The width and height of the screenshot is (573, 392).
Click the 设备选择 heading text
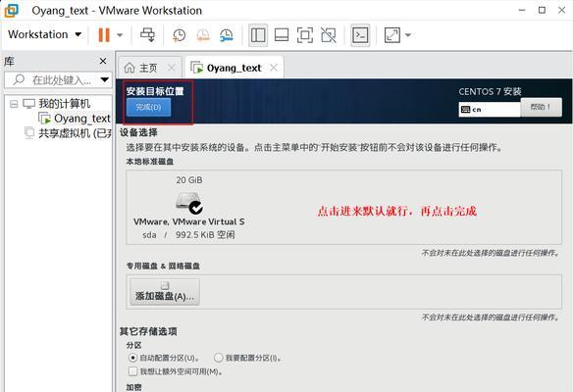coord(138,132)
